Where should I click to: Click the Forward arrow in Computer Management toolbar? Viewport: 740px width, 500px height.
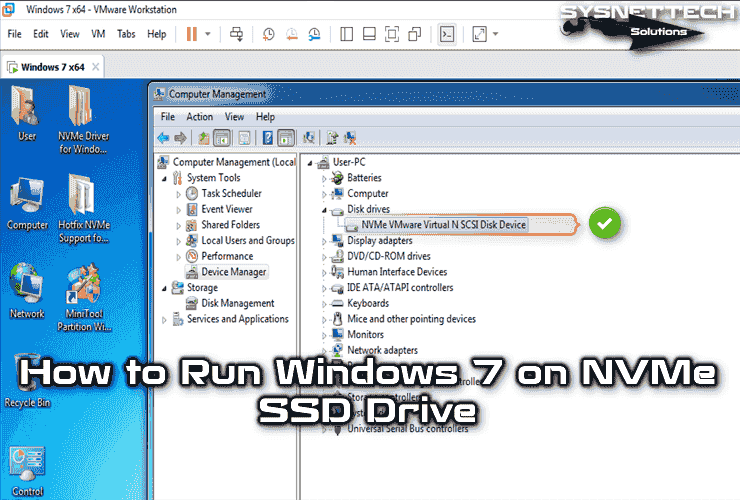[x=180, y=138]
